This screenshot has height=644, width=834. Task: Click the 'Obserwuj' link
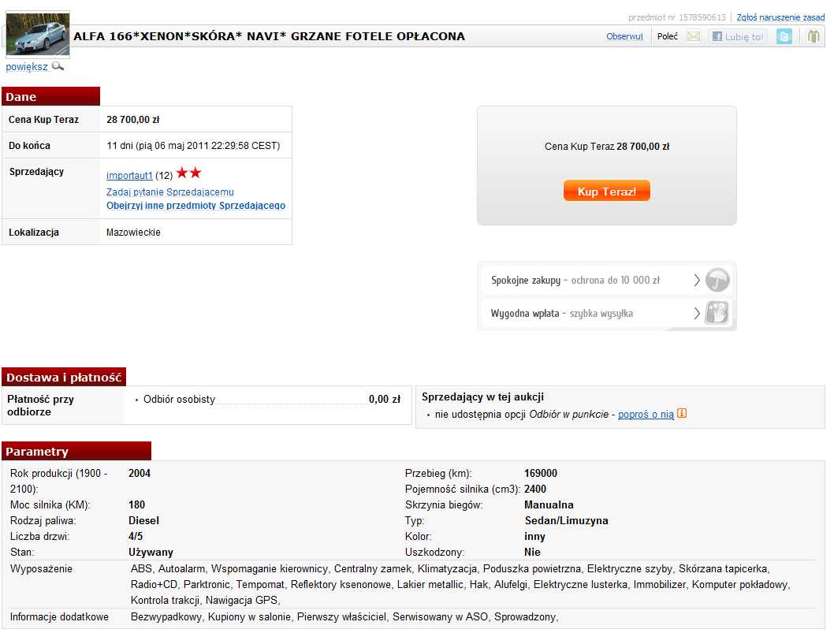(x=624, y=37)
